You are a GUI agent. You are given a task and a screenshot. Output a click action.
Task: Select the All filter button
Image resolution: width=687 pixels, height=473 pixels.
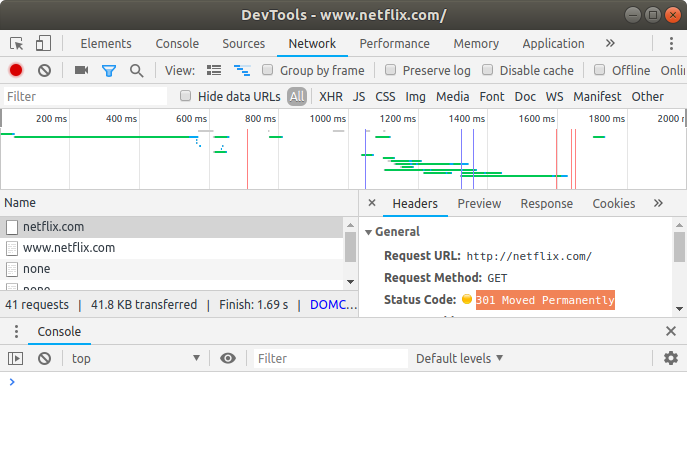click(297, 96)
